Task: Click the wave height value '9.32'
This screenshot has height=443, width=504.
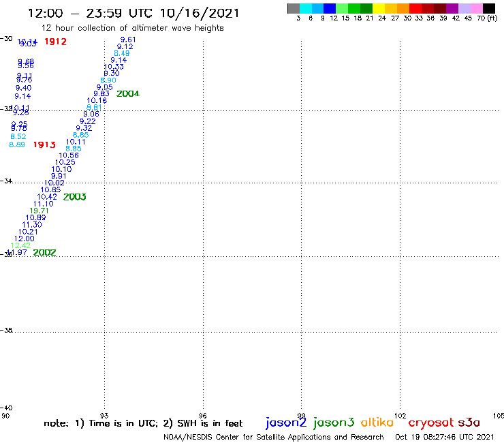Action: click(x=84, y=128)
